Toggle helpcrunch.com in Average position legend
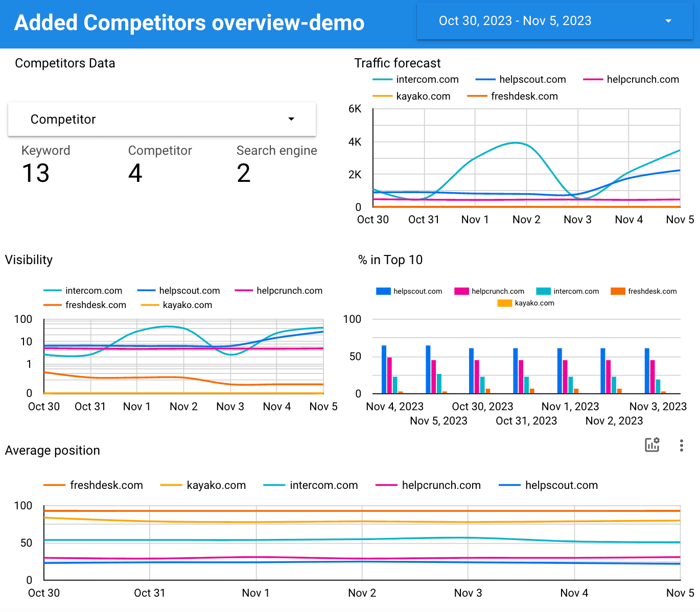 pos(428,485)
